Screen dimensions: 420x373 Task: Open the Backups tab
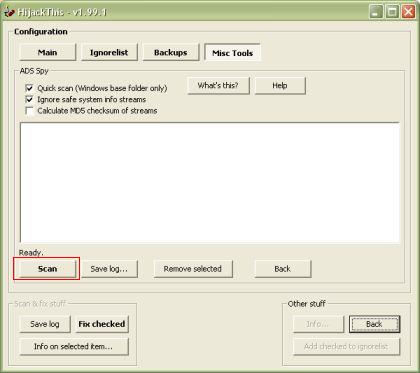click(x=171, y=52)
